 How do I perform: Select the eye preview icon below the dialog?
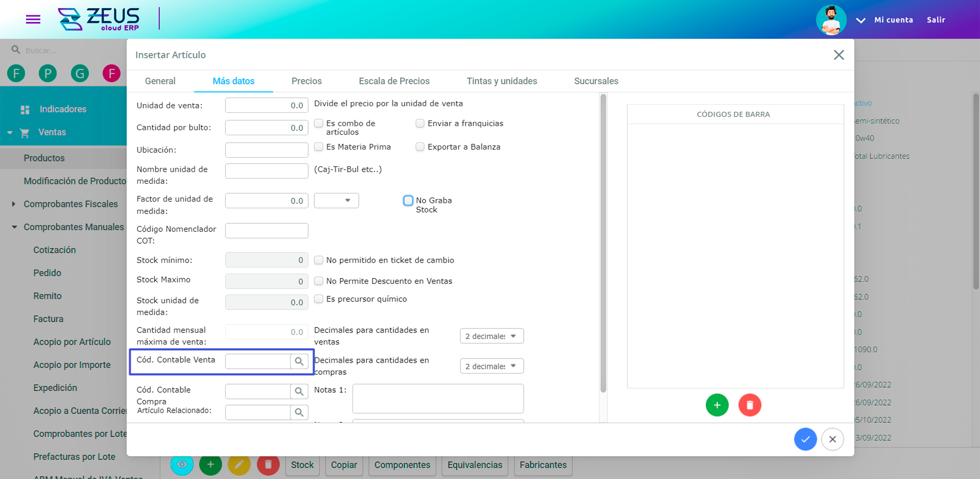pos(182,465)
